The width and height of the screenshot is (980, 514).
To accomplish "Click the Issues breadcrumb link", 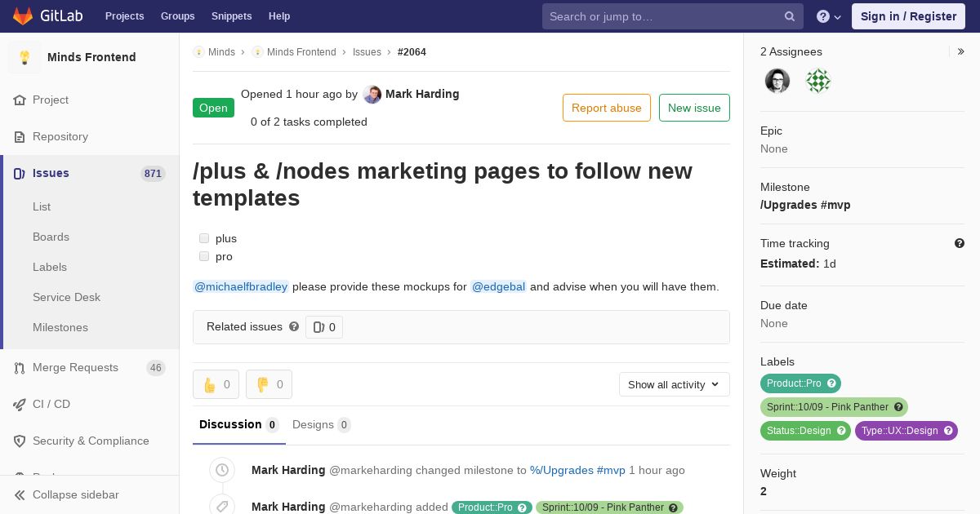I will (367, 52).
